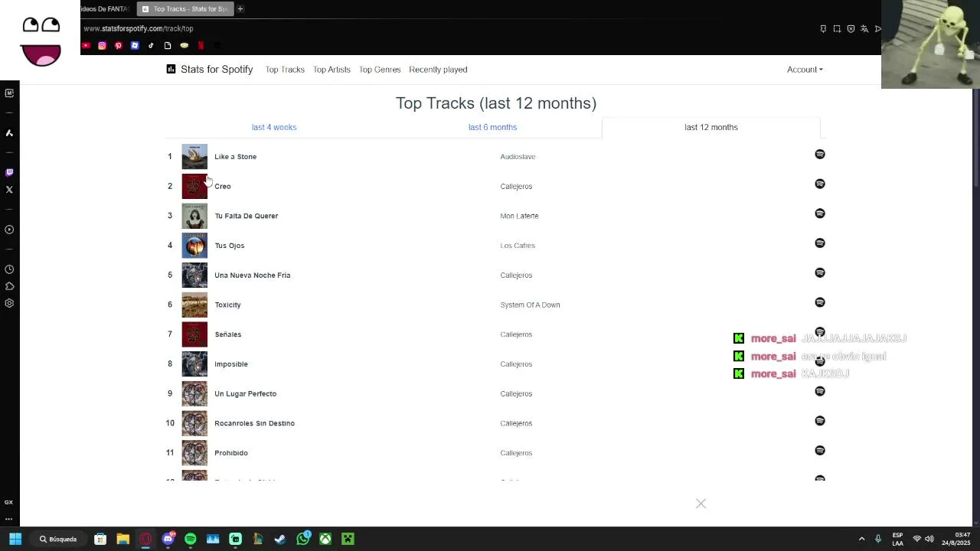980x551 pixels.
Task: Switch to last 6 months tab
Action: click(492, 127)
